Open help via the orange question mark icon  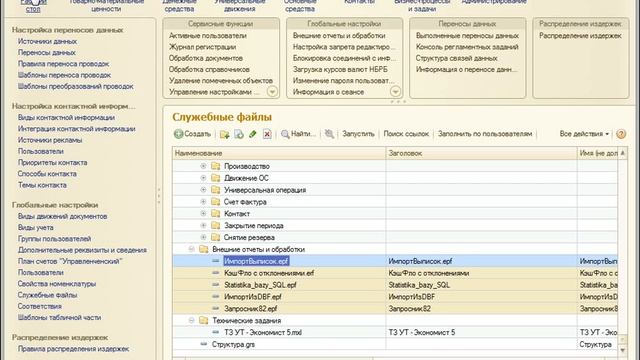point(621,134)
